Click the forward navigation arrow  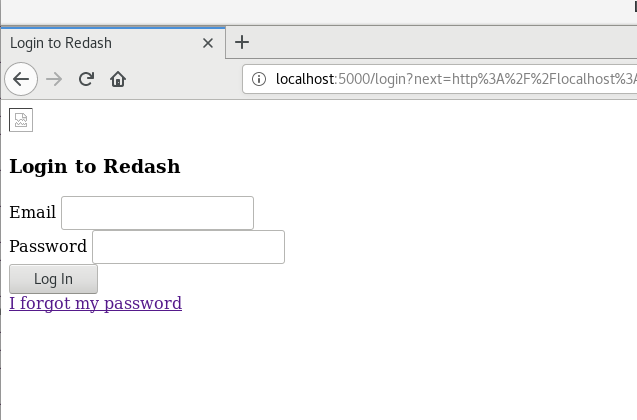(x=54, y=79)
